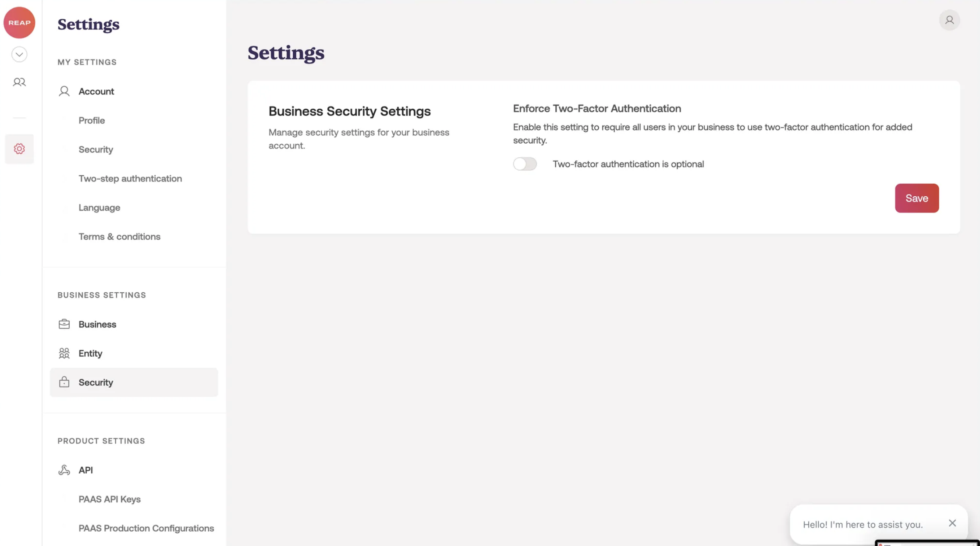Enable the two-factor authentication toggle
980x546 pixels.
coord(525,164)
